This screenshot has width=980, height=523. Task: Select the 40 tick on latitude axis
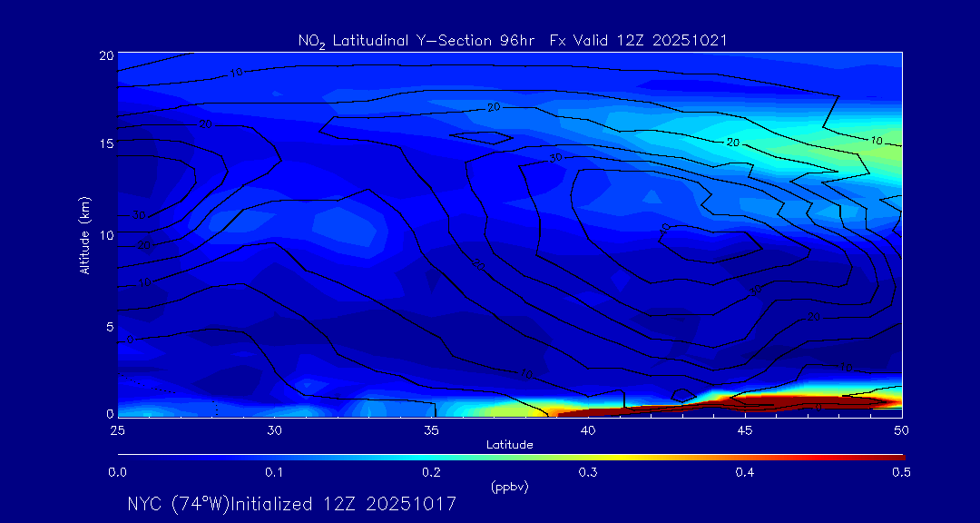pyautogui.click(x=588, y=429)
